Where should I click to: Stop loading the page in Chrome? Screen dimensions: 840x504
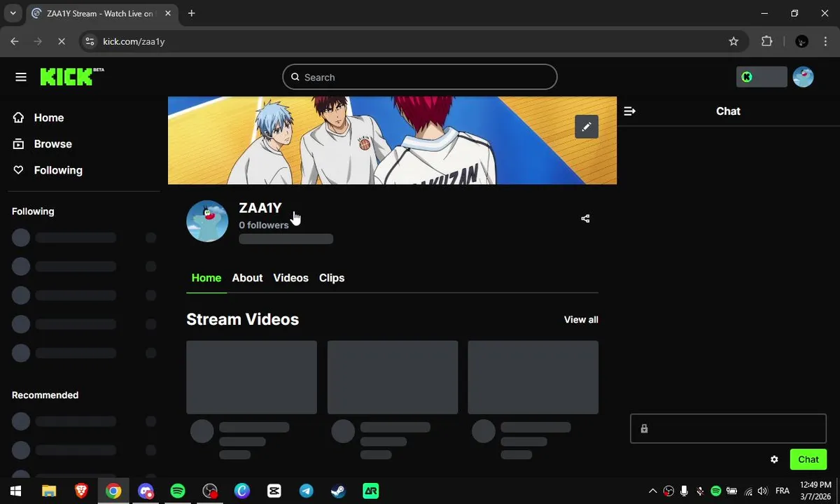pyautogui.click(x=61, y=41)
